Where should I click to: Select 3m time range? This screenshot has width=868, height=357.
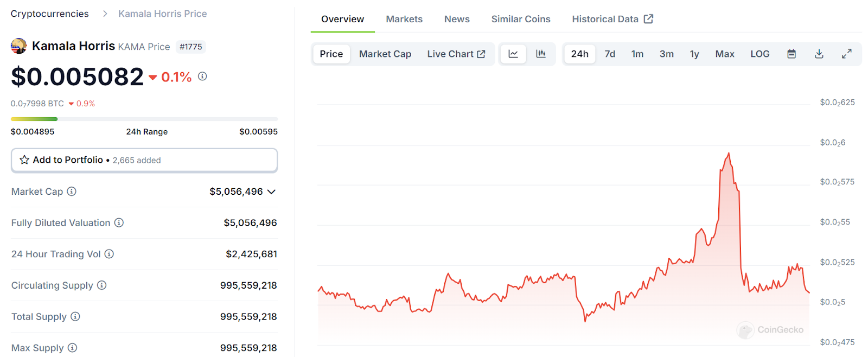pos(667,54)
